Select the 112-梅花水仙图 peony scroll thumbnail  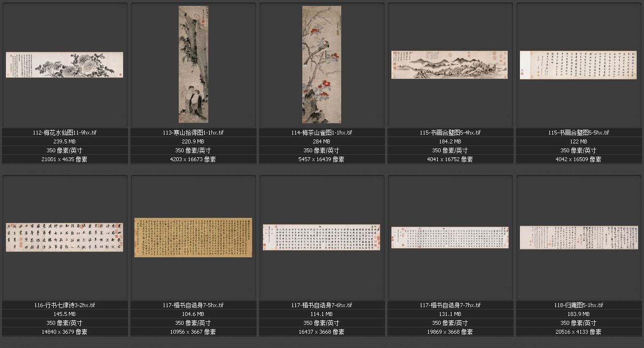[64, 65]
